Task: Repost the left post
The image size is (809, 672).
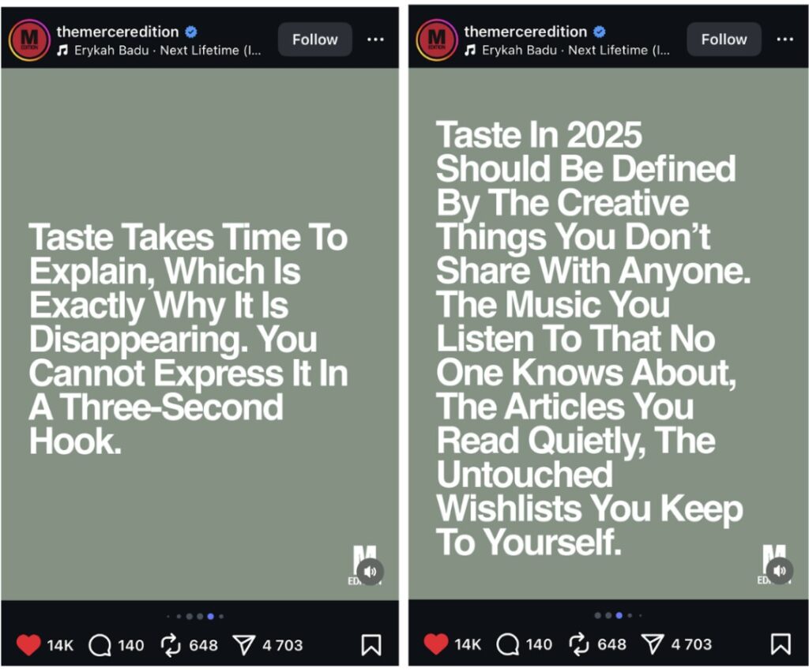Action: 171,645
